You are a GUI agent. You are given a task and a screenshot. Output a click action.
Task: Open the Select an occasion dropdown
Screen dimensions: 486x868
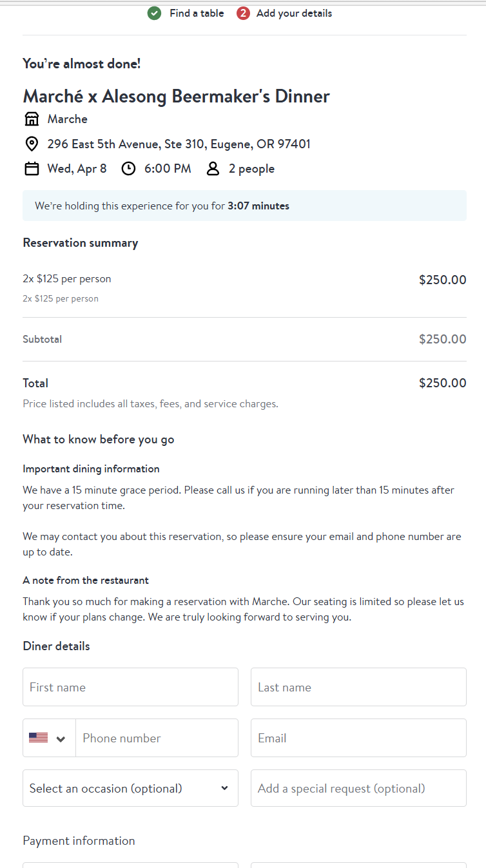pos(130,788)
